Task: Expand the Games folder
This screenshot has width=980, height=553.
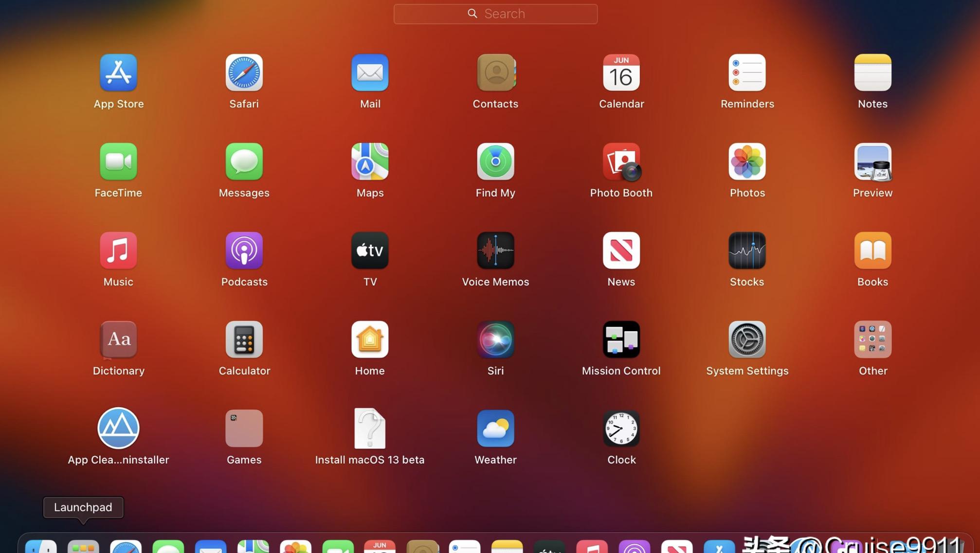Action: pyautogui.click(x=244, y=428)
